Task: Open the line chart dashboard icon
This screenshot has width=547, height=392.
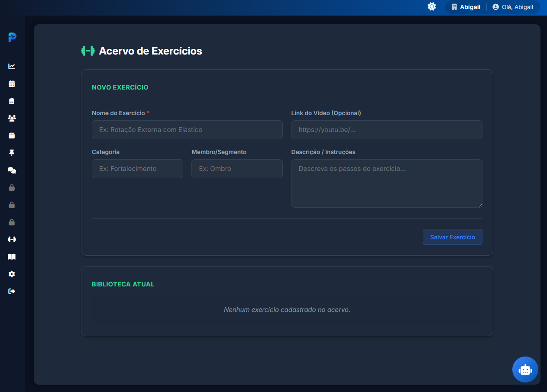Action: coord(12,66)
